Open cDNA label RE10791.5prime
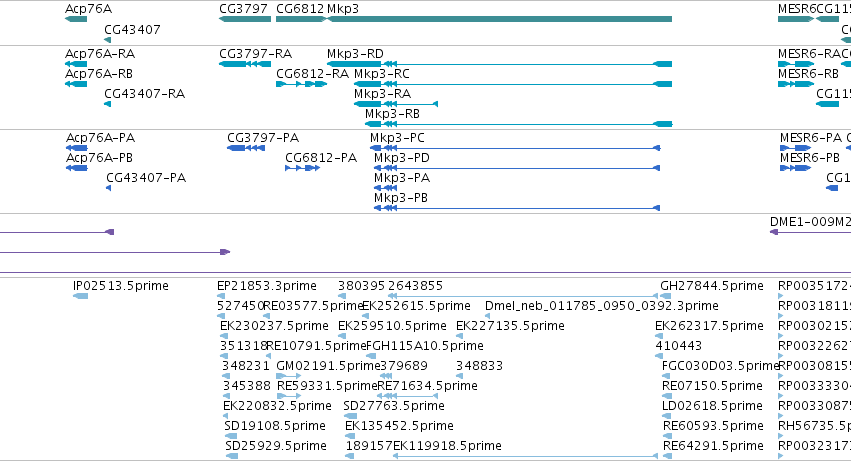The height and width of the screenshot is (461, 851). tap(316, 346)
